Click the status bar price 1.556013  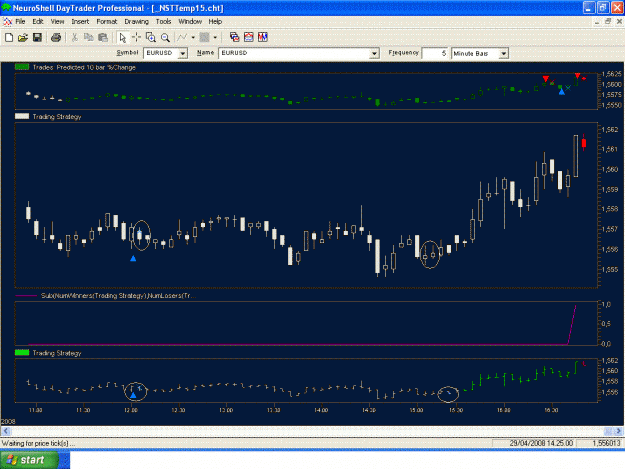[606, 443]
